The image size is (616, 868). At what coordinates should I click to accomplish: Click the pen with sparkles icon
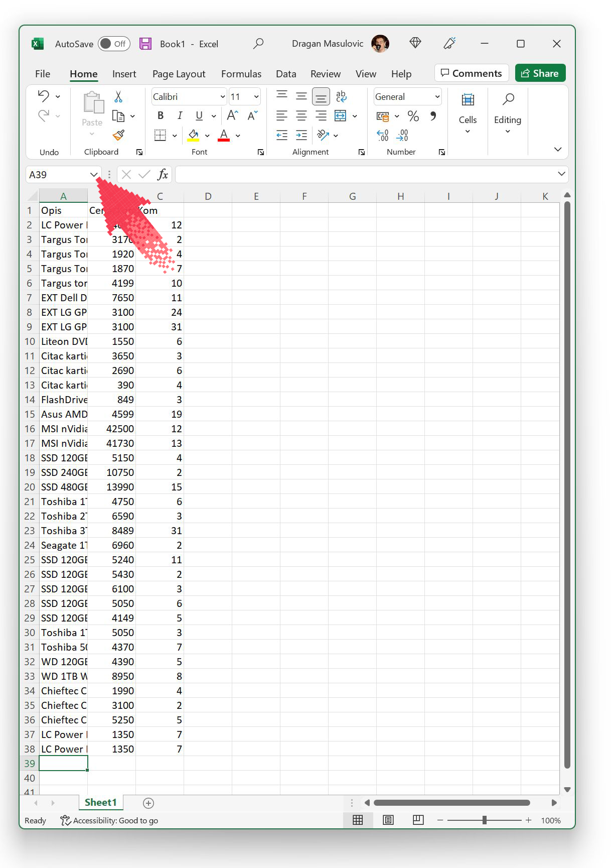pyautogui.click(x=449, y=43)
